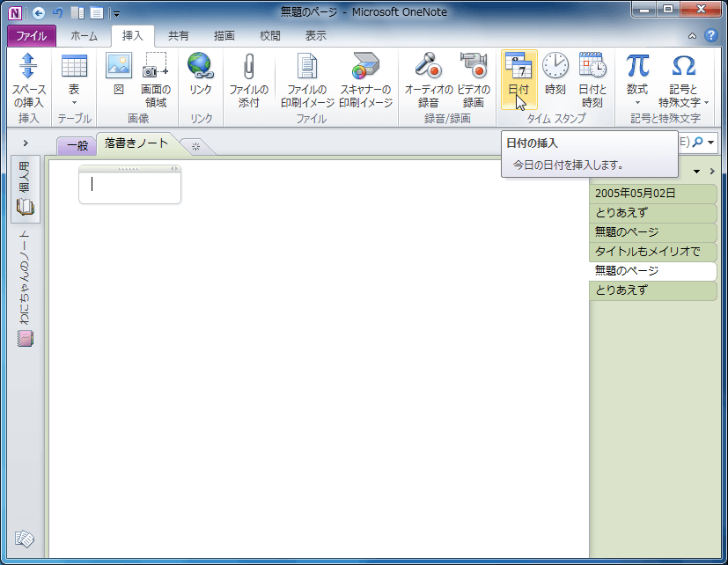Switch to the 校閲 ribbon tab

[x=269, y=36]
